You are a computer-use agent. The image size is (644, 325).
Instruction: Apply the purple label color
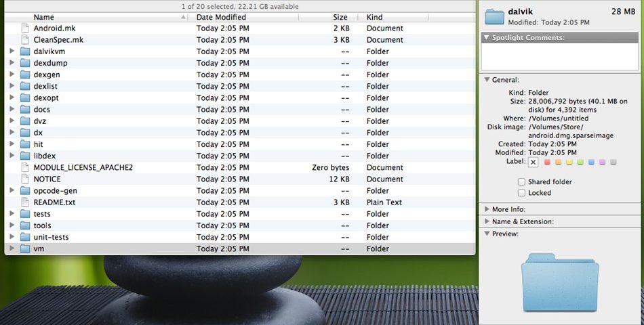point(603,162)
